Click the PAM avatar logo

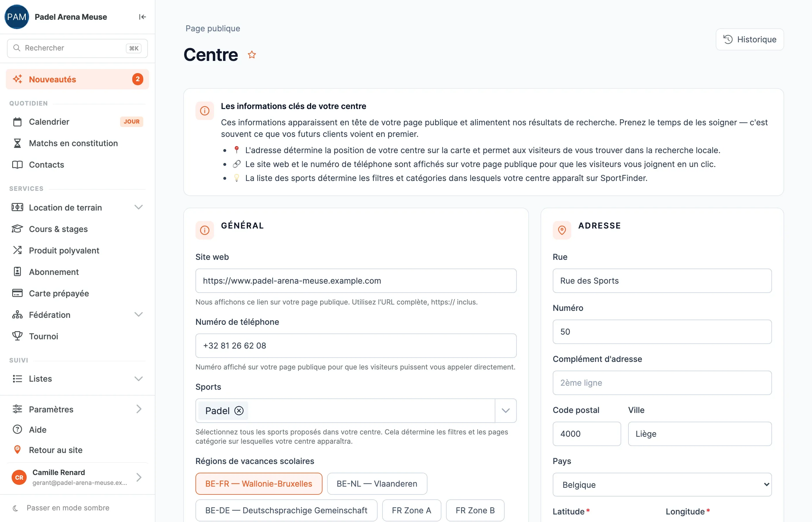coord(17,17)
